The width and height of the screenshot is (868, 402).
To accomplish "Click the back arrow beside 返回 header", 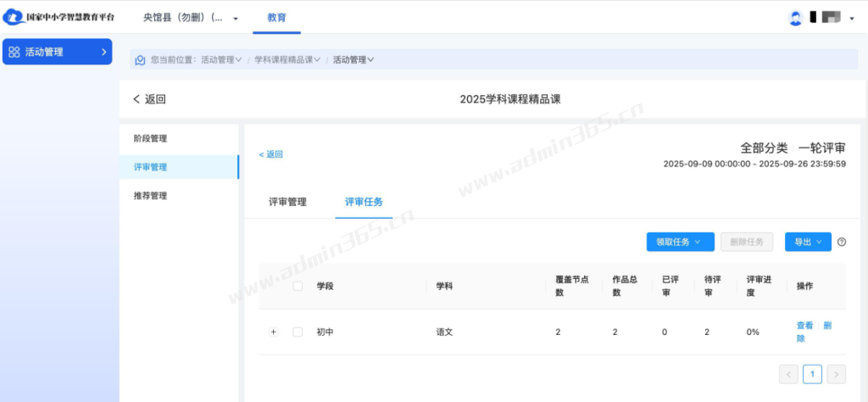I will (x=136, y=99).
